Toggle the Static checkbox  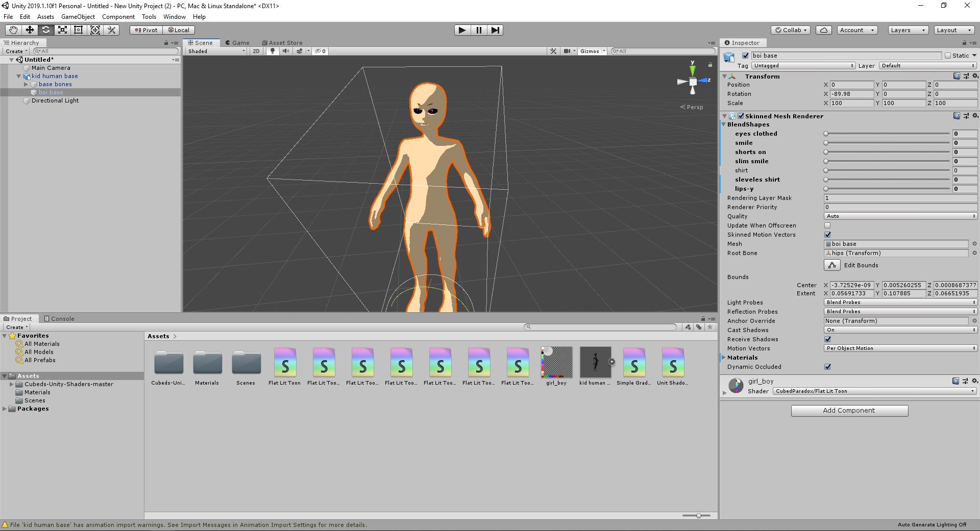(x=948, y=56)
